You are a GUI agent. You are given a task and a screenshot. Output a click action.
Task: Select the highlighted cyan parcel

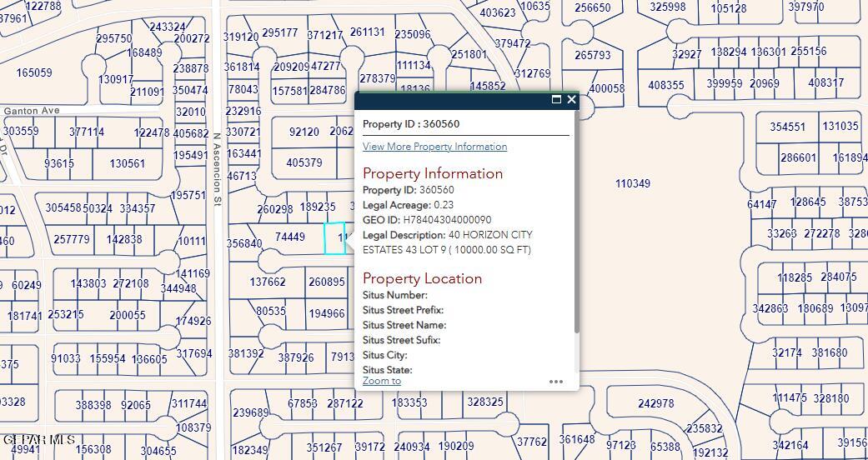pos(334,238)
